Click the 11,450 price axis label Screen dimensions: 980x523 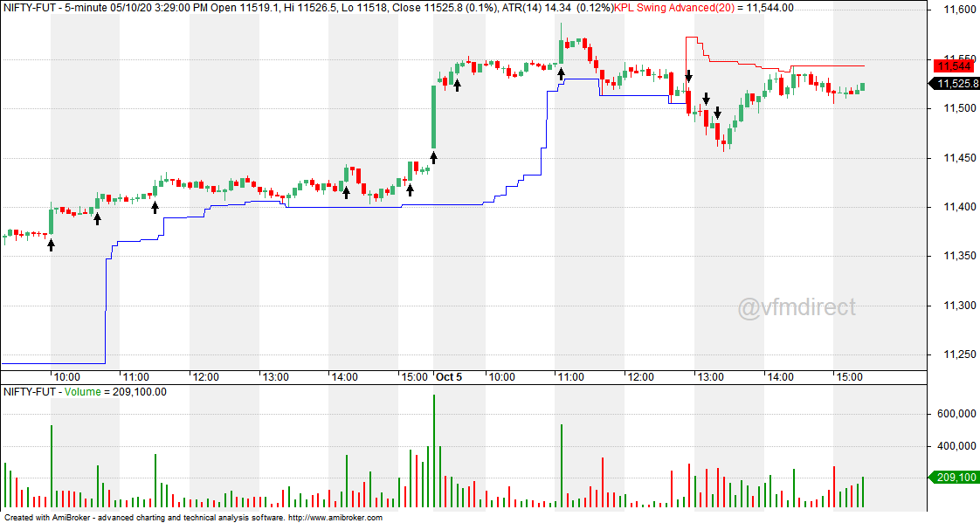coord(959,158)
